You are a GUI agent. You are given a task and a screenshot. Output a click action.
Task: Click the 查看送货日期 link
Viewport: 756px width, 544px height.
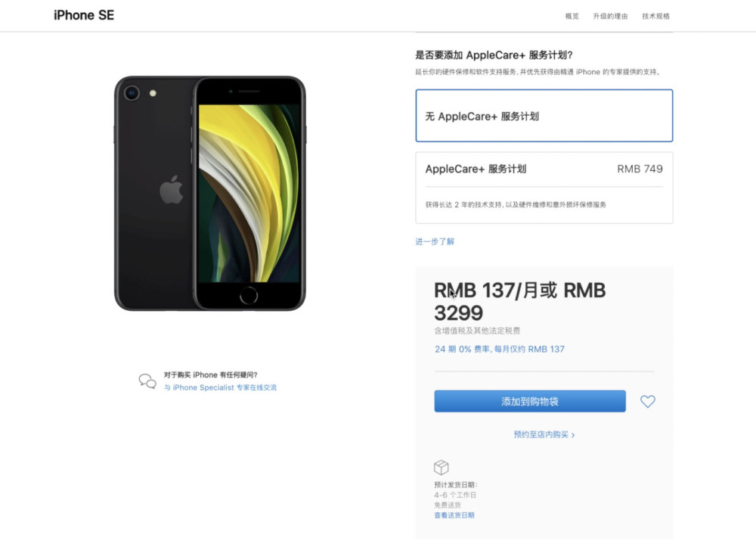pyautogui.click(x=454, y=515)
